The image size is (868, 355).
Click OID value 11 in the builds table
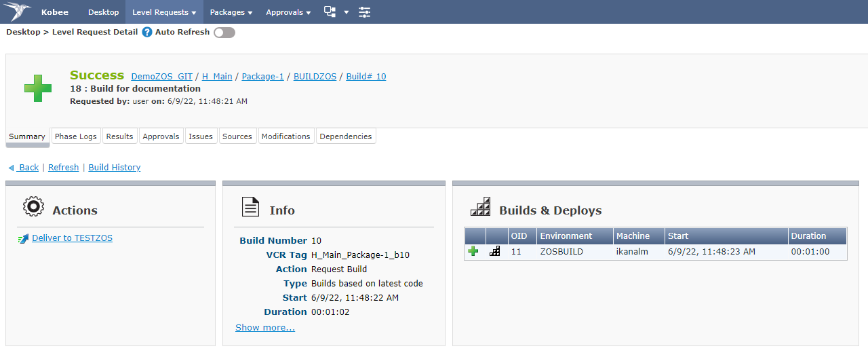coord(516,252)
